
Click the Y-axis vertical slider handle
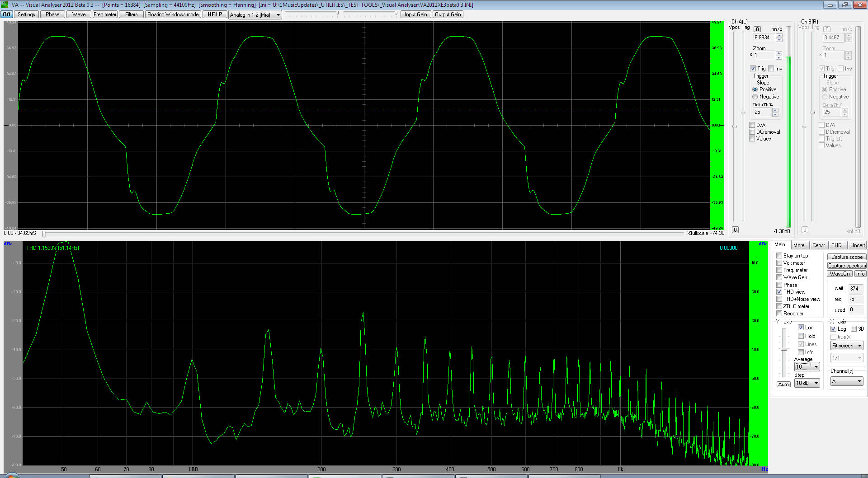[x=784, y=349]
